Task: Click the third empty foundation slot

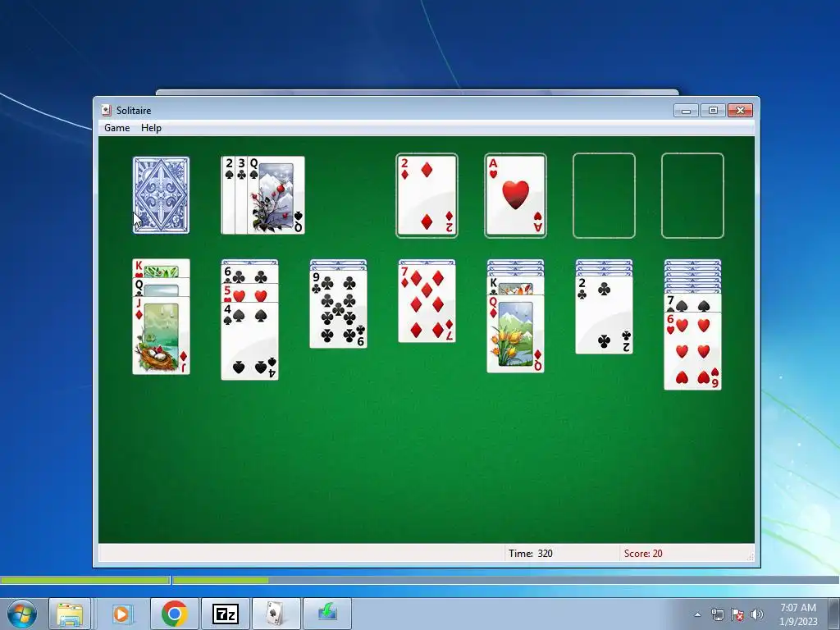Action: tap(604, 195)
